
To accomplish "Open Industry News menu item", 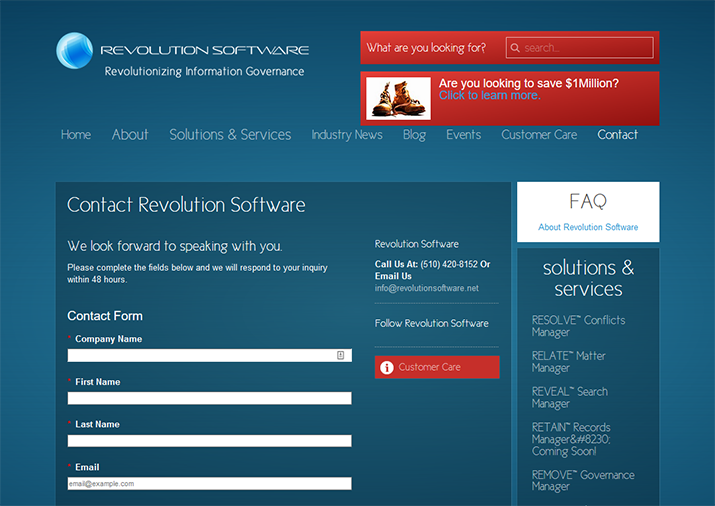I will [347, 135].
